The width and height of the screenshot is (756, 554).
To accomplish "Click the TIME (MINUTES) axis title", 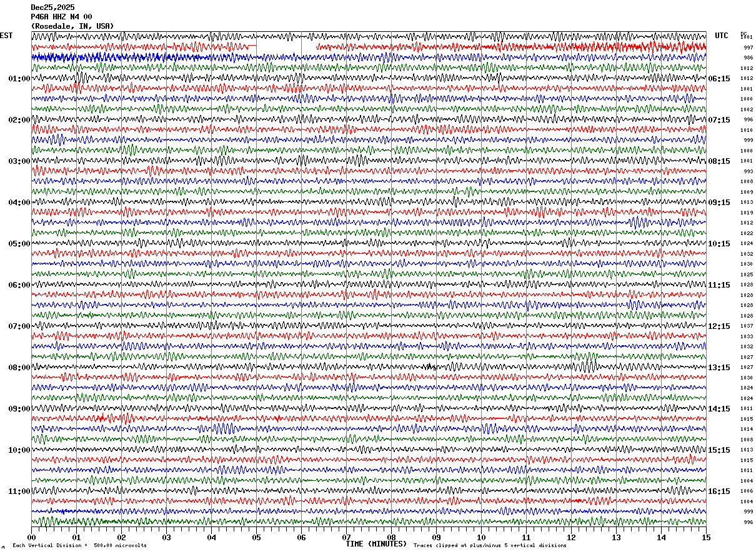I will click(376, 544).
